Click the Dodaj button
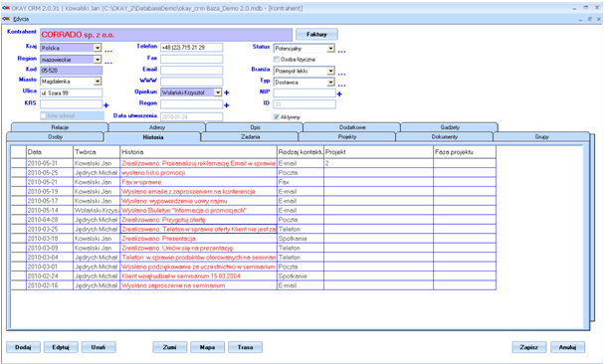Image resolution: width=604 pixels, height=364 pixels. 23,347
